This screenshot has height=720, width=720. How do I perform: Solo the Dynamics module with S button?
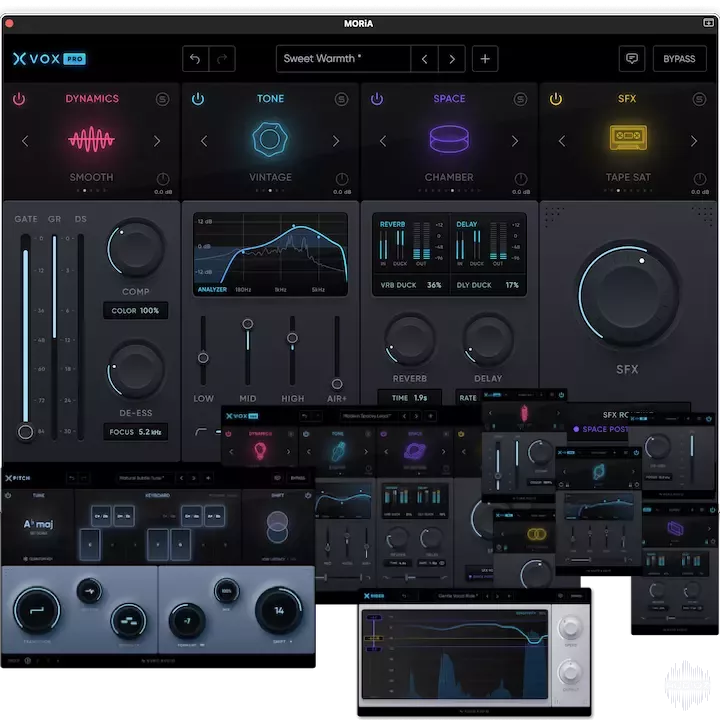click(x=163, y=99)
